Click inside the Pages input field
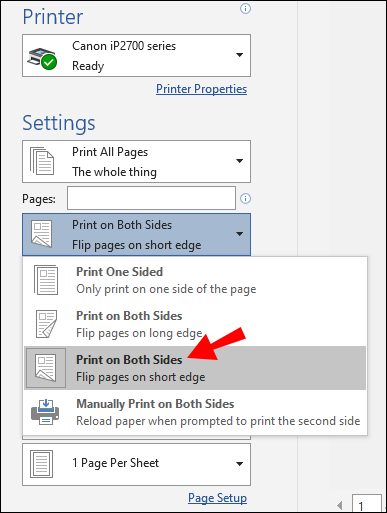Viewport: 387px width, 513px height. [x=151, y=198]
